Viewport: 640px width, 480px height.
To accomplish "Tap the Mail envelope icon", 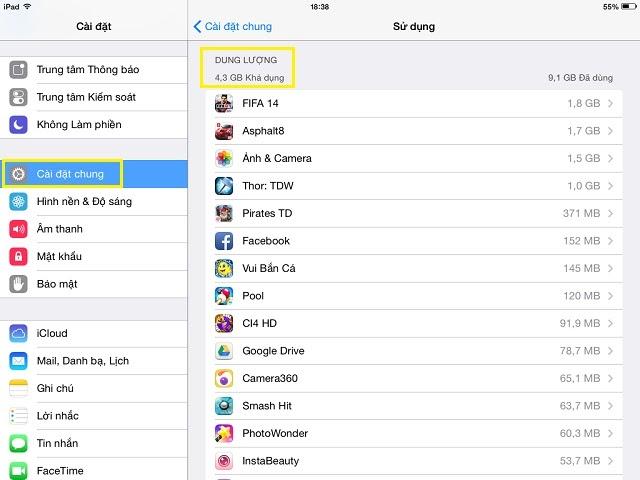I will 18,361.
